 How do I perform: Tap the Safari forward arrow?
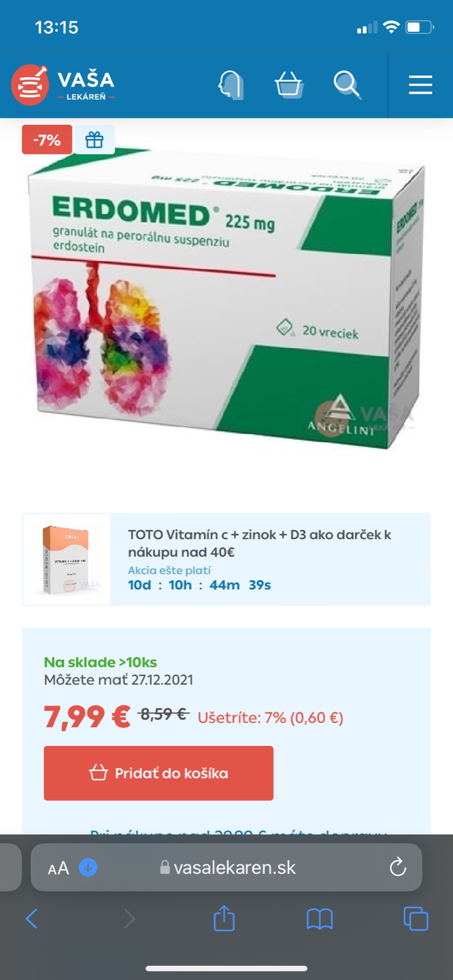coord(129,919)
